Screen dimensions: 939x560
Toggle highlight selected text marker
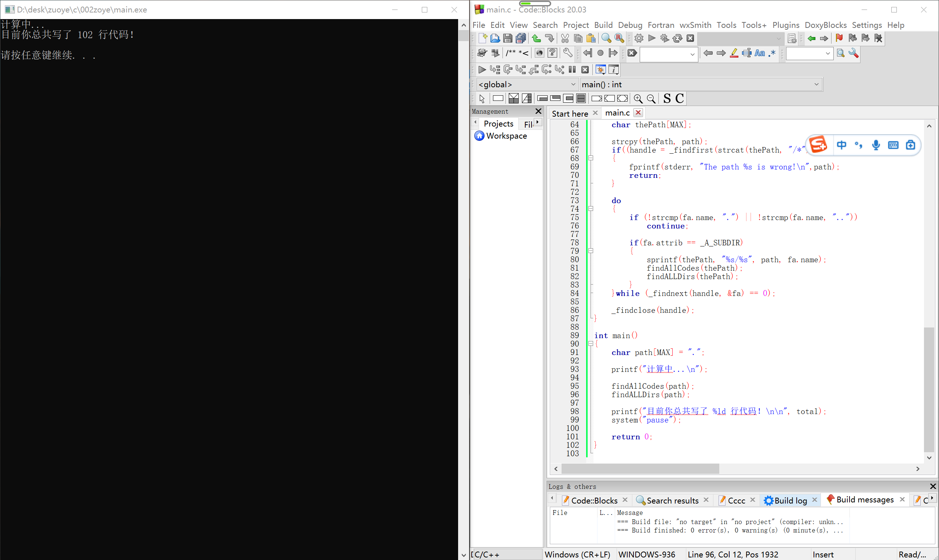pos(734,53)
